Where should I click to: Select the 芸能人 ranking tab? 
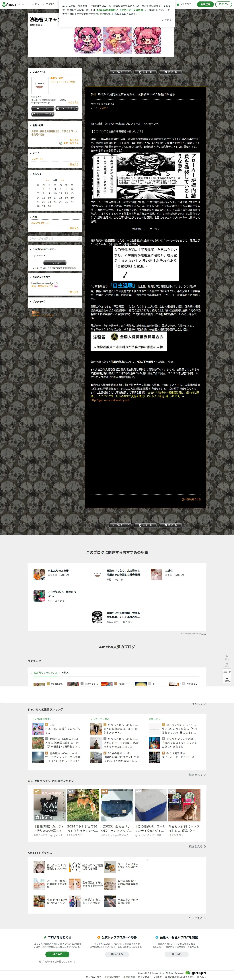point(65,673)
